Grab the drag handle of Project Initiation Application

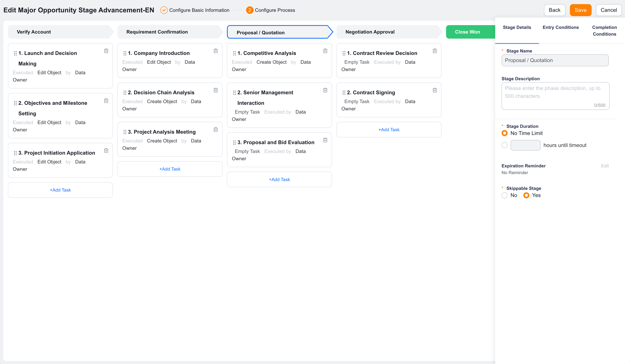(15, 153)
